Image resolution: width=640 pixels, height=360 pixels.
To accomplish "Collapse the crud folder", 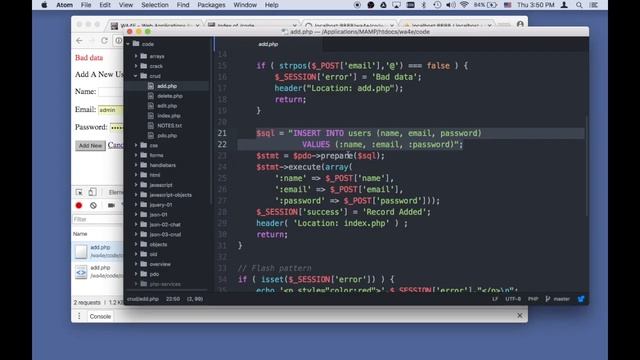I will click(x=136, y=76).
